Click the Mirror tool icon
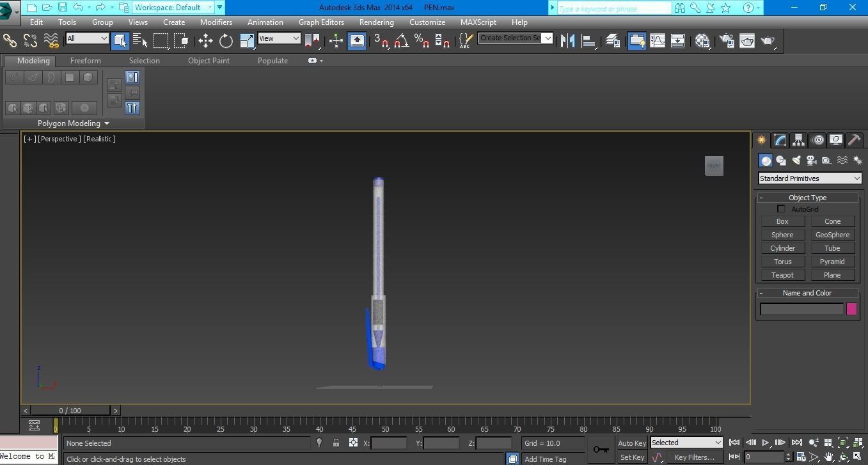Image resolution: width=868 pixels, height=465 pixels. [567, 41]
